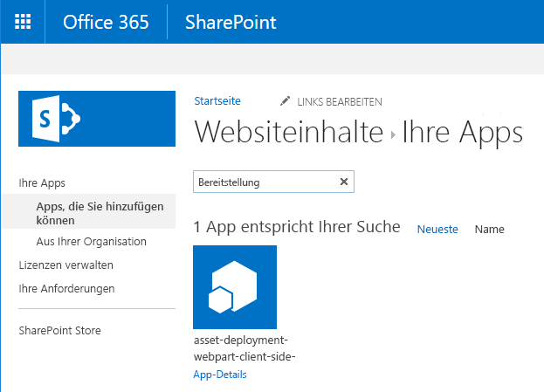
Task: Open Ihre Anforderungen
Action: coord(66,289)
